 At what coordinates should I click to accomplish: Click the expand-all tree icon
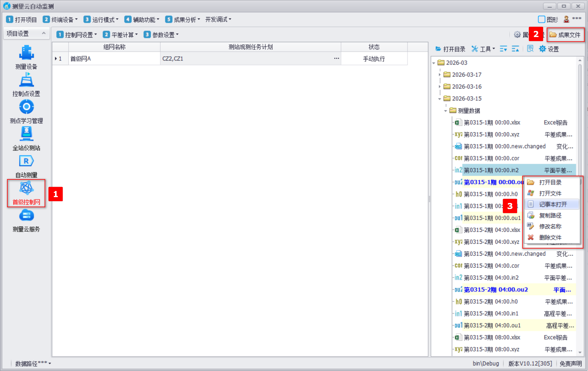point(503,49)
